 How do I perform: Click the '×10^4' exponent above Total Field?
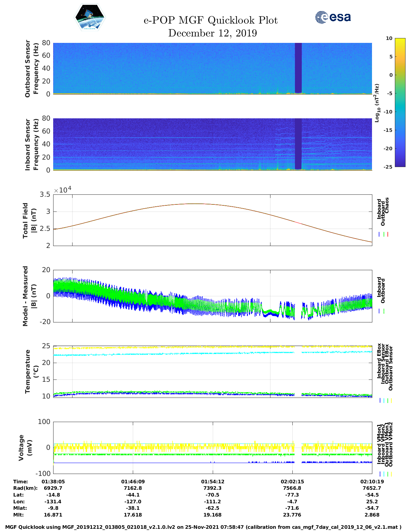click(x=63, y=190)
